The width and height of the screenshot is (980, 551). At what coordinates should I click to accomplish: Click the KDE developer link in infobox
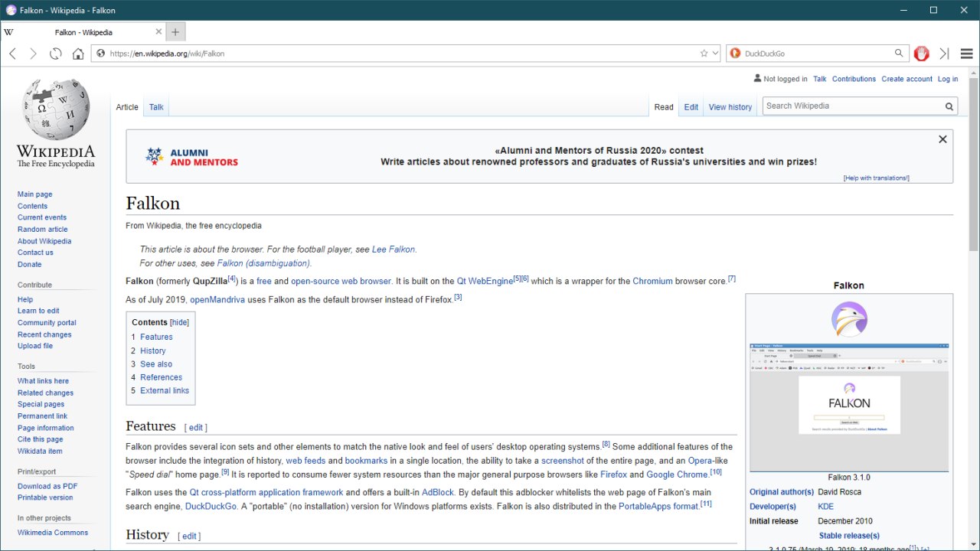click(x=825, y=507)
